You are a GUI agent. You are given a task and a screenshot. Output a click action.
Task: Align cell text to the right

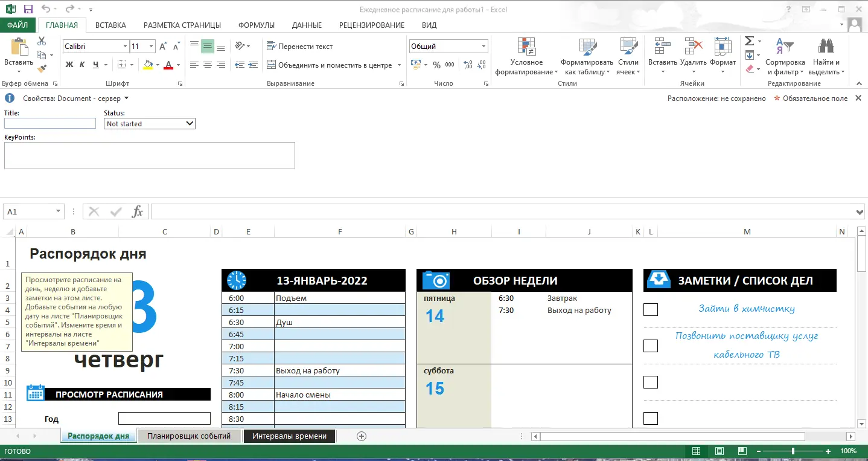pyautogui.click(x=221, y=65)
